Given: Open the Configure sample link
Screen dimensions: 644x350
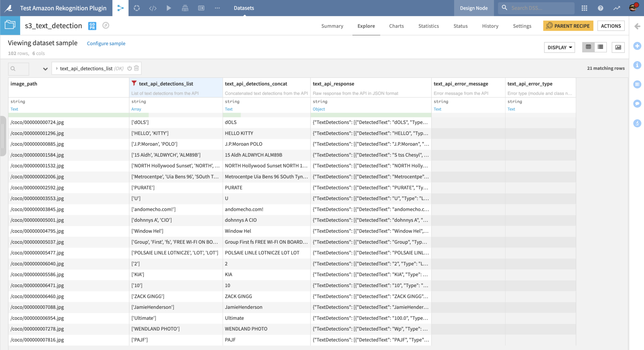Looking at the screenshot, I should coord(106,43).
